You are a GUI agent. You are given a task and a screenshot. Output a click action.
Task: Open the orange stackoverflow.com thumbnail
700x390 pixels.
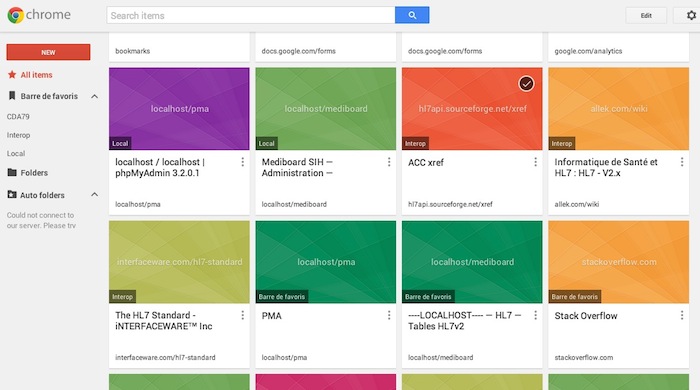pyautogui.click(x=618, y=262)
